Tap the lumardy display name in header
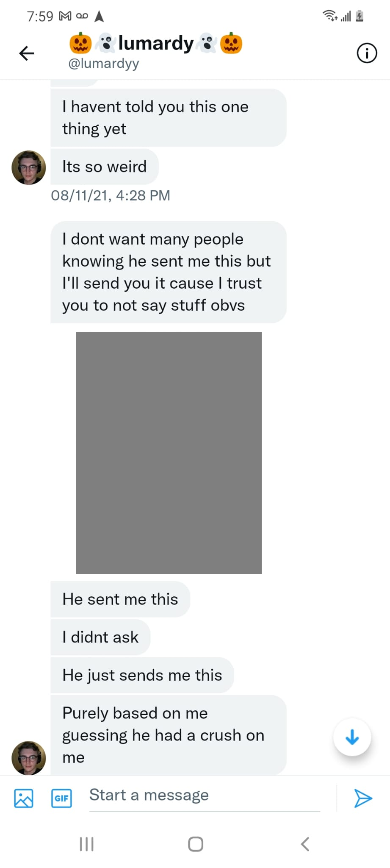This screenshot has width=390, height=868. click(156, 43)
